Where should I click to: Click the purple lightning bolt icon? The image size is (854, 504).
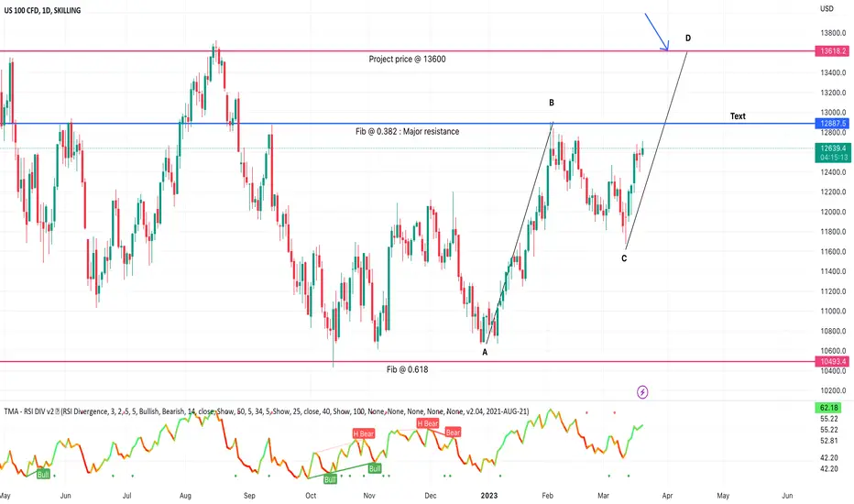click(642, 392)
